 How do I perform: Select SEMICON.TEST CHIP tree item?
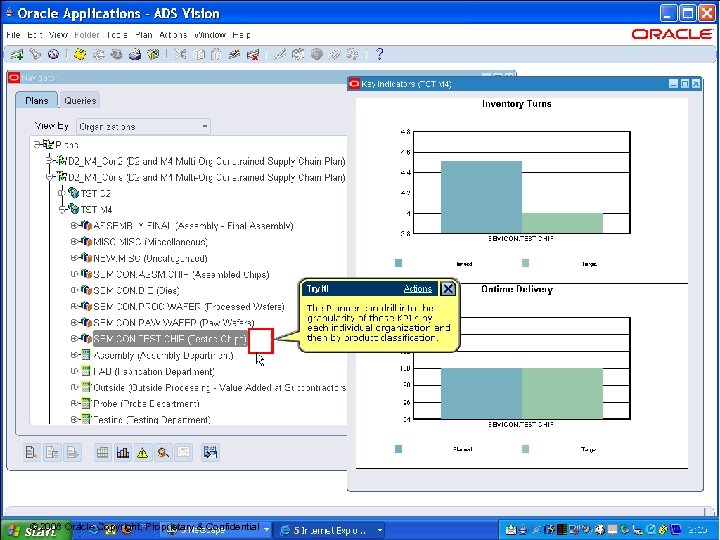pyautogui.click(x=170, y=339)
